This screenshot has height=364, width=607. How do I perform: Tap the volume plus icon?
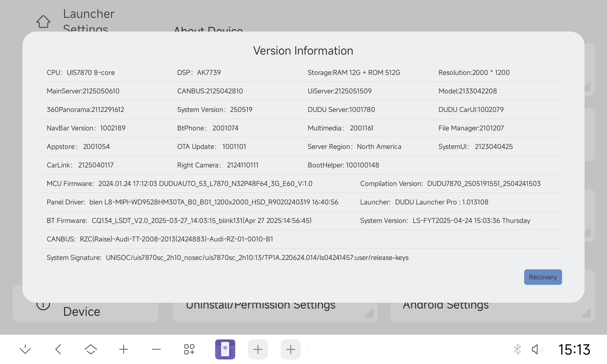click(x=124, y=349)
